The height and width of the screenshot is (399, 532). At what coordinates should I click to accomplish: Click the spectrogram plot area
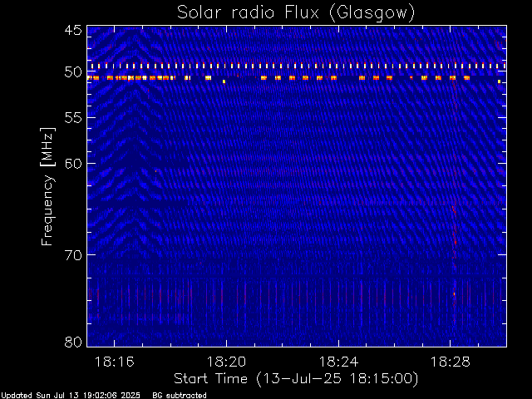(x=297, y=186)
